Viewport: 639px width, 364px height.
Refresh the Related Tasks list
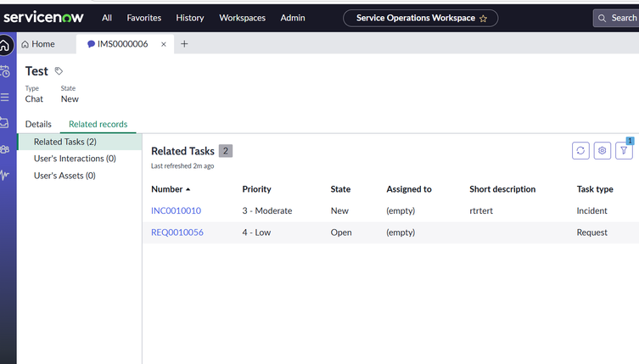point(580,150)
